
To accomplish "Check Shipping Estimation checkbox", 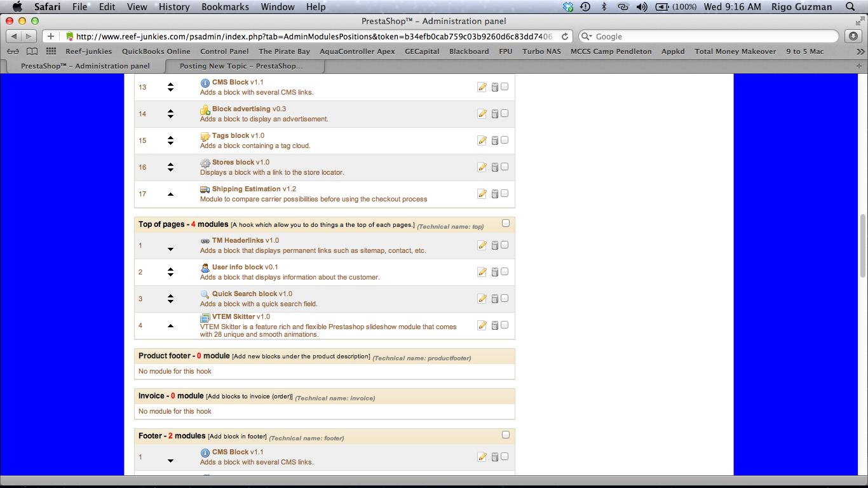I will [505, 193].
